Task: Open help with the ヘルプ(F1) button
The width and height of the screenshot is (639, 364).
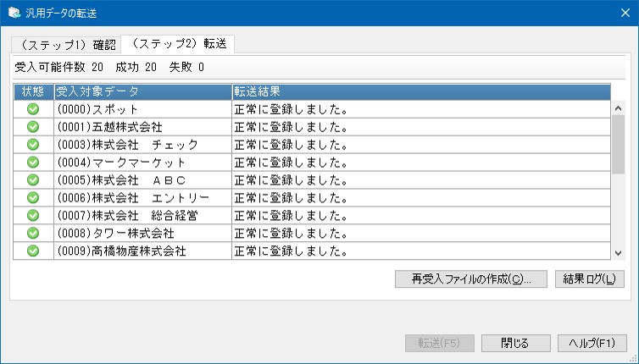Action: coord(592,344)
